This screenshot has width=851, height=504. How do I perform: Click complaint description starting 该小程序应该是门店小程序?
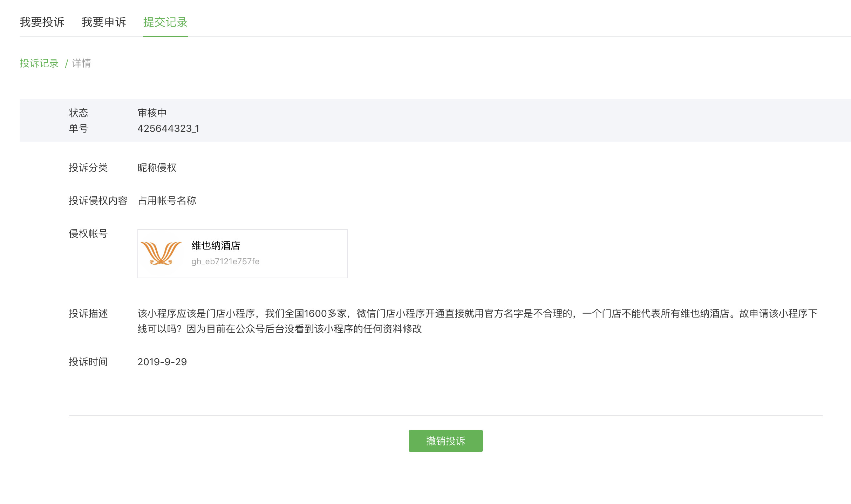point(477,321)
